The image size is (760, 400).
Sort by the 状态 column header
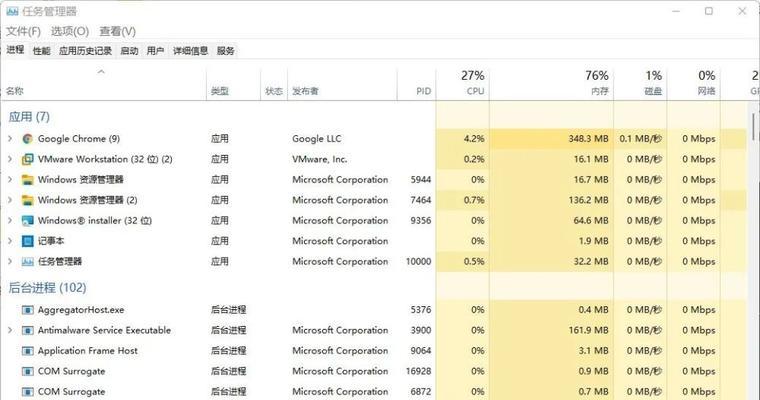[x=274, y=83]
